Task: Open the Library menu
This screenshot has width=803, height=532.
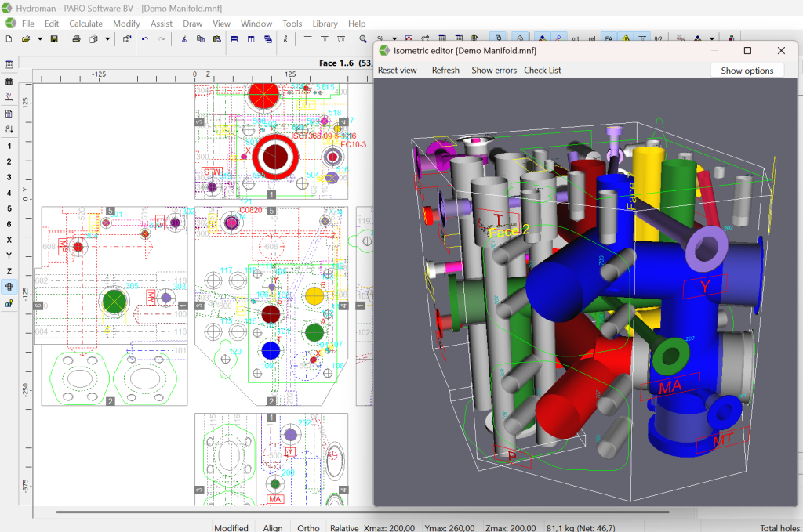Action: pos(325,24)
